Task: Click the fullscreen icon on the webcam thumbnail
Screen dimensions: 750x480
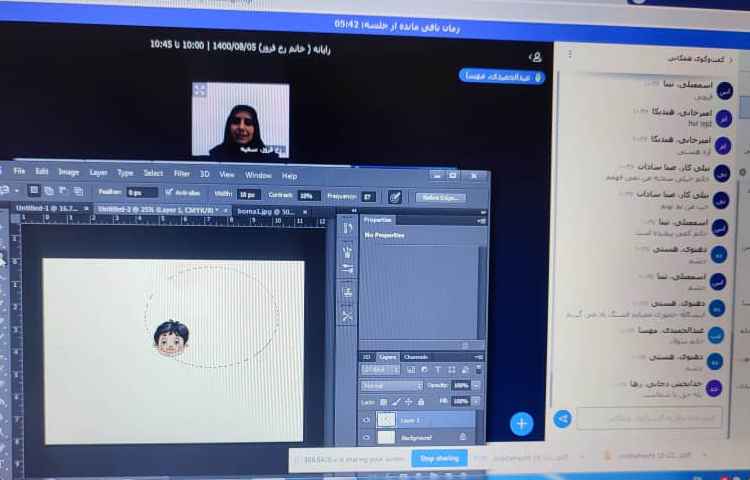Action: point(199,90)
